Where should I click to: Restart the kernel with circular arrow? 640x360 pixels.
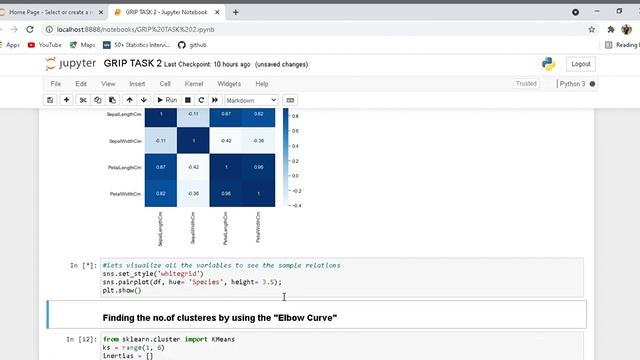201,100
